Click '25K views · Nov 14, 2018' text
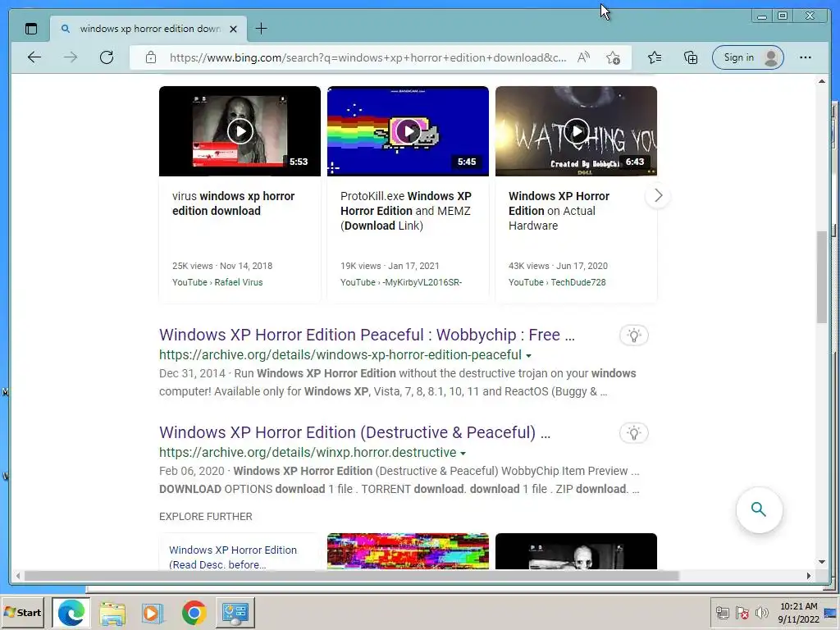 pyautogui.click(x=222, y=267)
